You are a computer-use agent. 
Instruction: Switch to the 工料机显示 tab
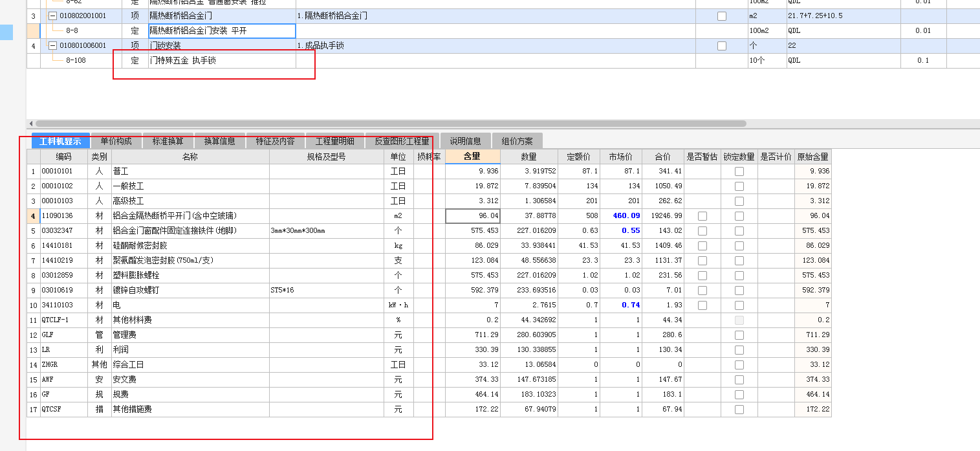61,141
